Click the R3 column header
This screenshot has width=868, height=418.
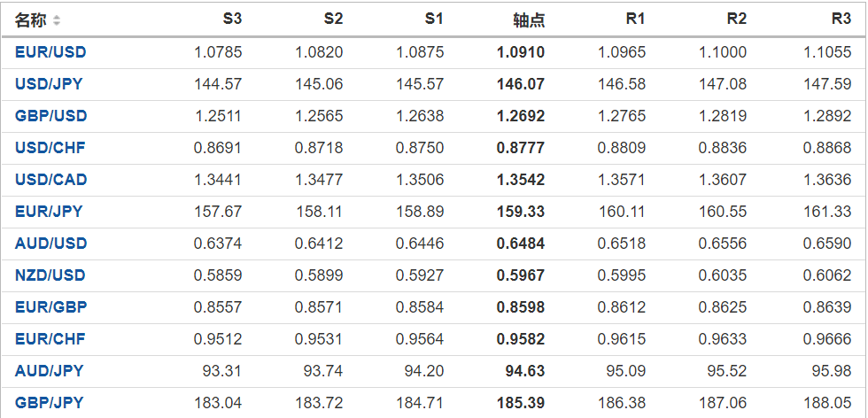(x=841, y=19)
